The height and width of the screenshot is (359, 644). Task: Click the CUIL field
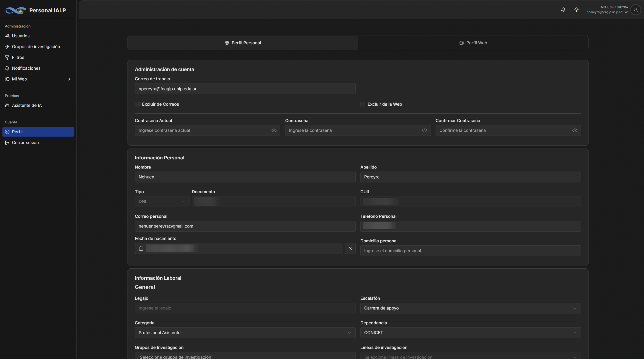[471, 202]
